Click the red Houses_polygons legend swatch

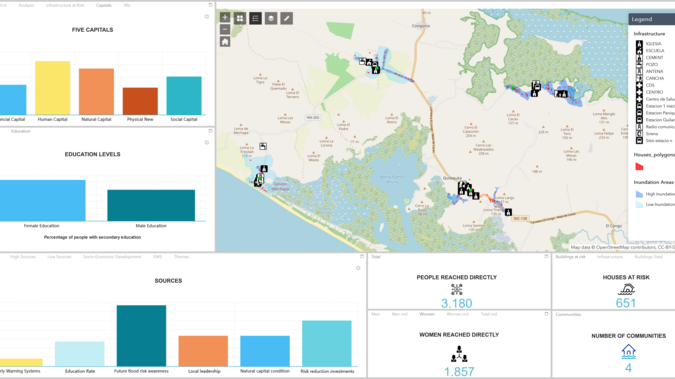[639, 167]
